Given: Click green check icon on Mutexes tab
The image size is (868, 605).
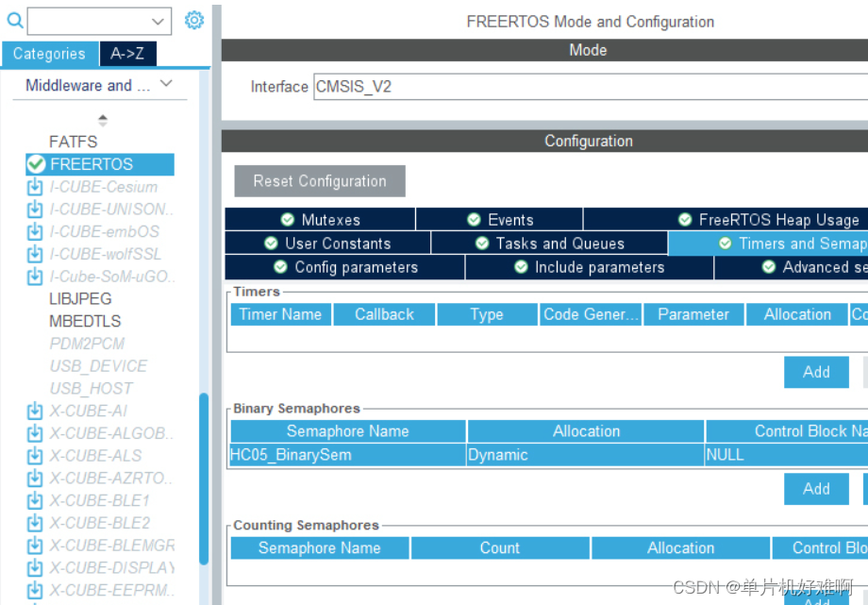Looking at the screenshot, I should (288, 220).
